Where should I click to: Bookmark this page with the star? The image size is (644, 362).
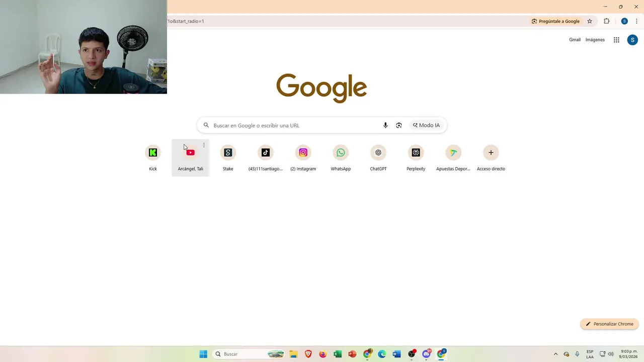[590, 21]
